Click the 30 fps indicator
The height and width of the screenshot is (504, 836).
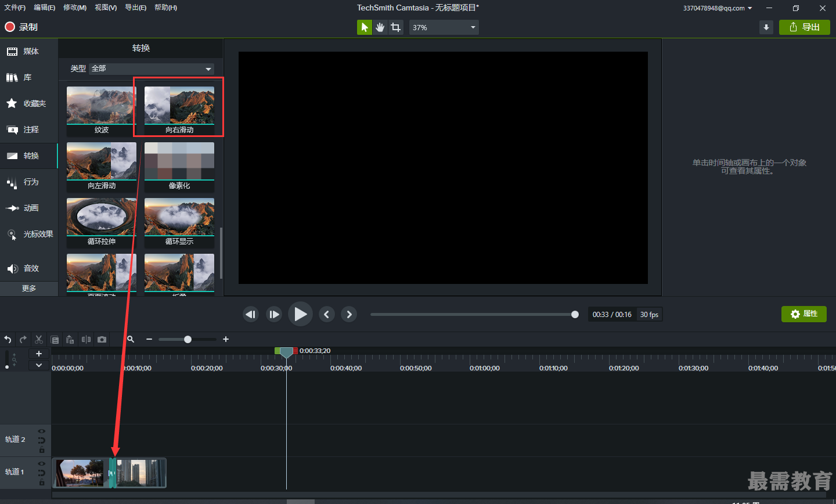click(649, 315)
